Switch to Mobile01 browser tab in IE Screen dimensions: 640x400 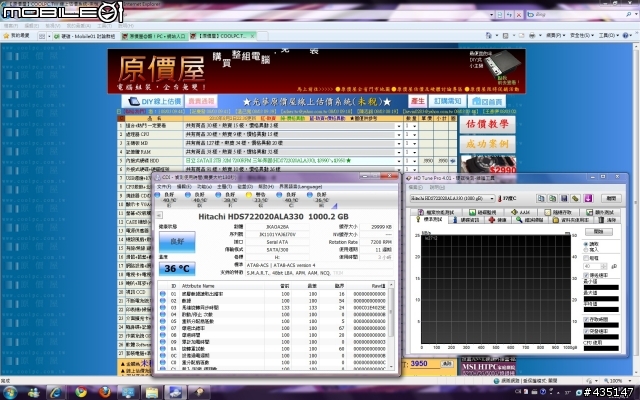pyautogui.click(x=85, y=36)
